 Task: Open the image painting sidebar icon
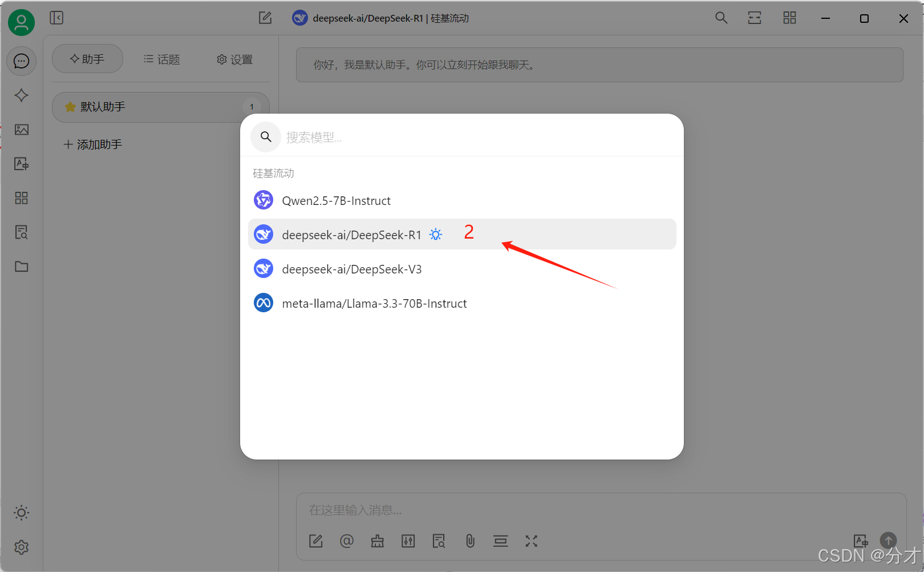tap(22, 130)
